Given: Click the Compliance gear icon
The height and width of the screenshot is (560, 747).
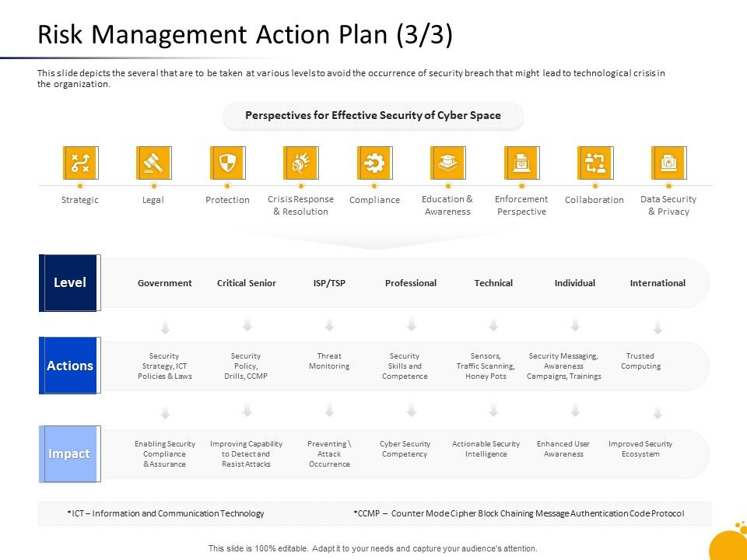Looking at the screenshot, I should 375,163.
